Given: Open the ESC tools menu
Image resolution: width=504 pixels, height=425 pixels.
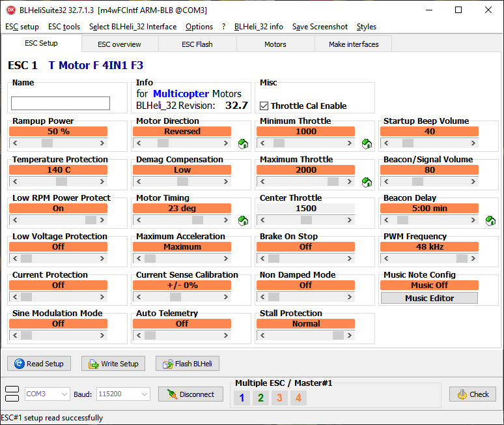Looking at the screenshot, I should pos(64,27).
